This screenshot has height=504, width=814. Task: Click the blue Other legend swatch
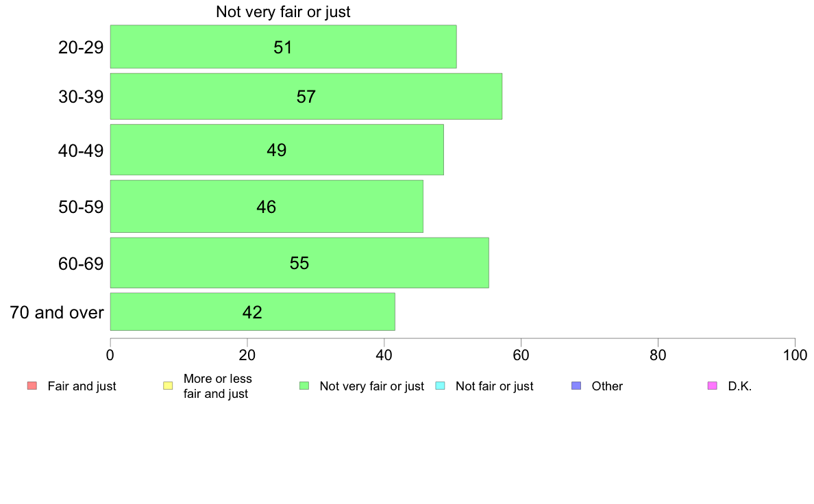tap(576, 386)
